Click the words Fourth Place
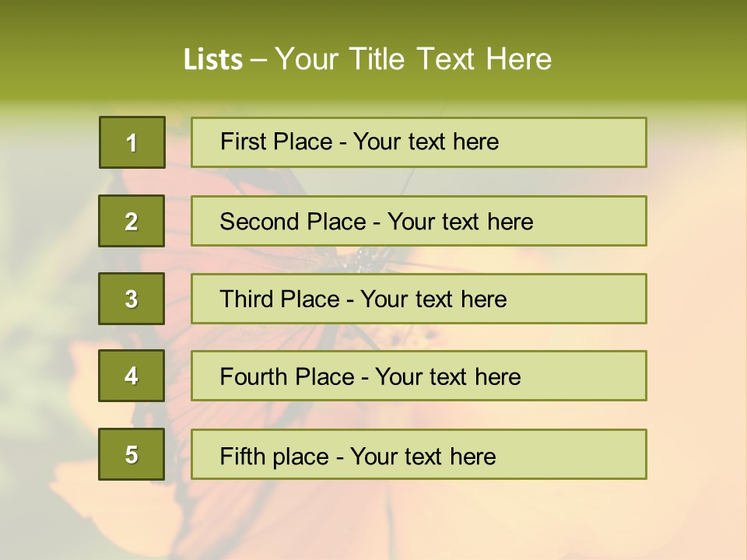747x560 pixels. click(x=286, y=377)
